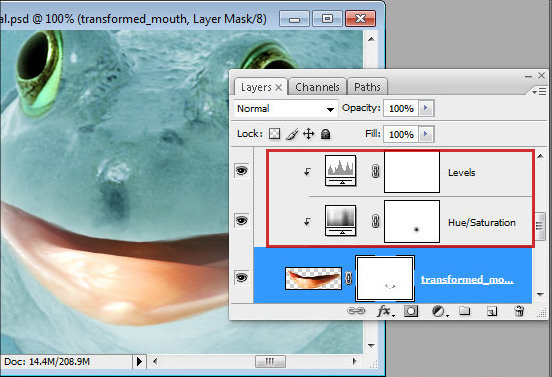Viewport: 552px width, 377px height.
Task: Add a layer mask icon
Action: (411, 311)
